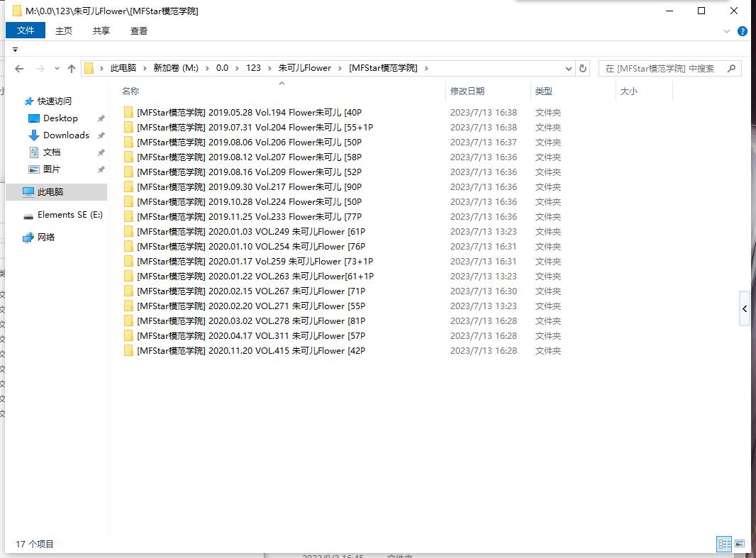Click the 朱可儿Flower breadcrumb segment
Viewport: 756px width, 558px height.
coord(305,68)
